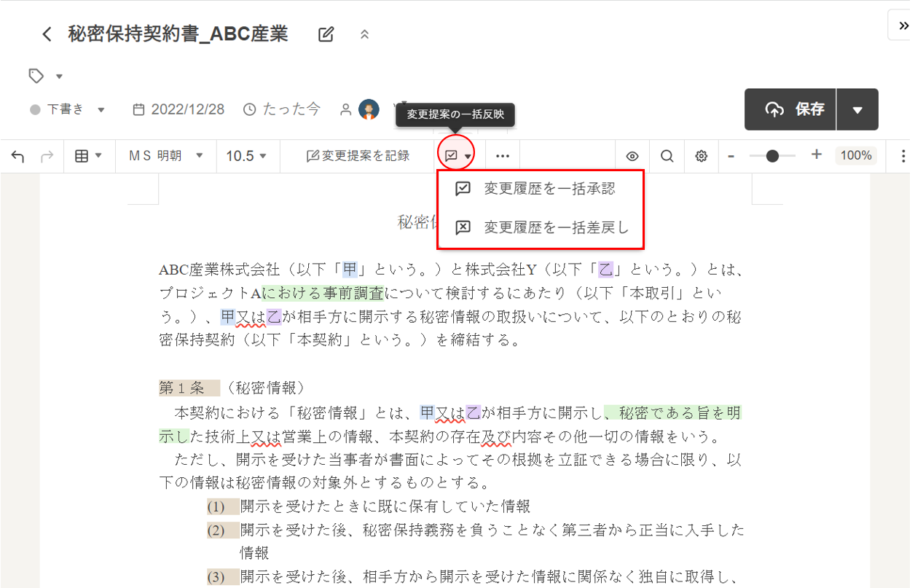Open the tag dropdown
The height and width of the screenshot is (588, 915).
click(x=45, y=76)
